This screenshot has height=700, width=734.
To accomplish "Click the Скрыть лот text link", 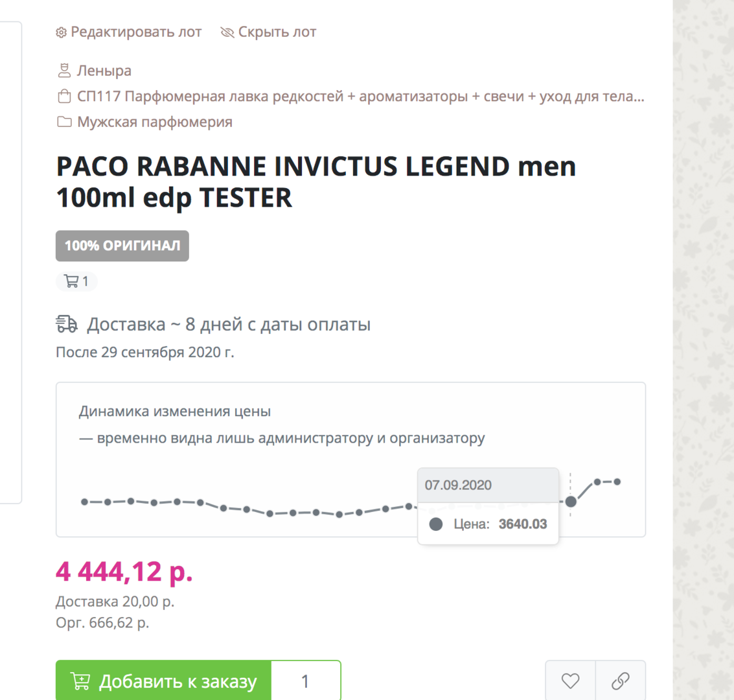I will coord(277,32).
